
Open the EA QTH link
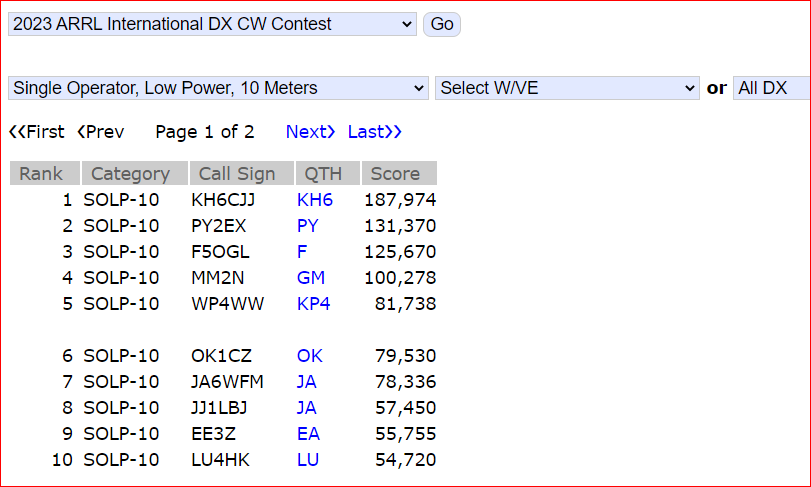point(308,433)
